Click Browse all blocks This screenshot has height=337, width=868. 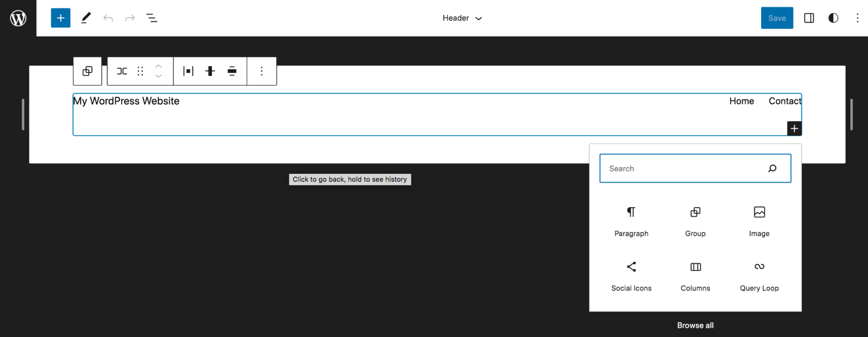(x=695, y=325)
